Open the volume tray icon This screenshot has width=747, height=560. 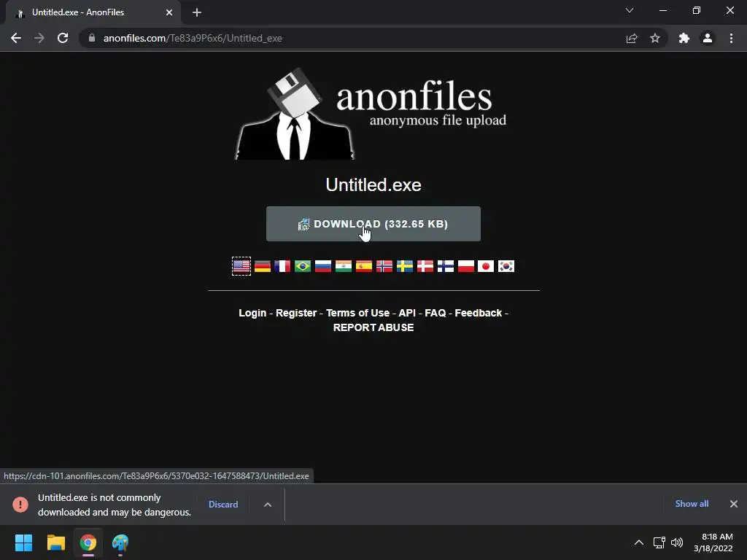(677, 542)
